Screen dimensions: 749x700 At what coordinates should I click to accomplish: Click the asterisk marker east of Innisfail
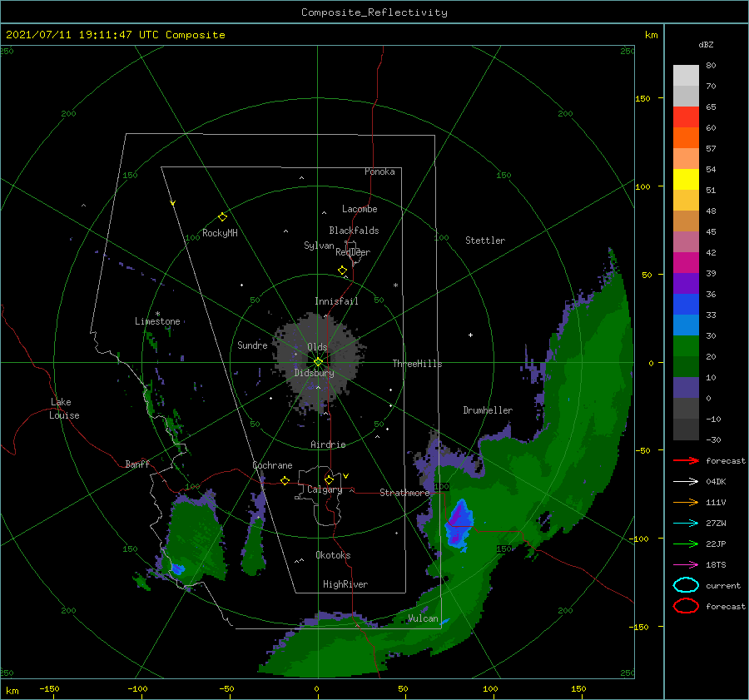click(x=395, y=285)
